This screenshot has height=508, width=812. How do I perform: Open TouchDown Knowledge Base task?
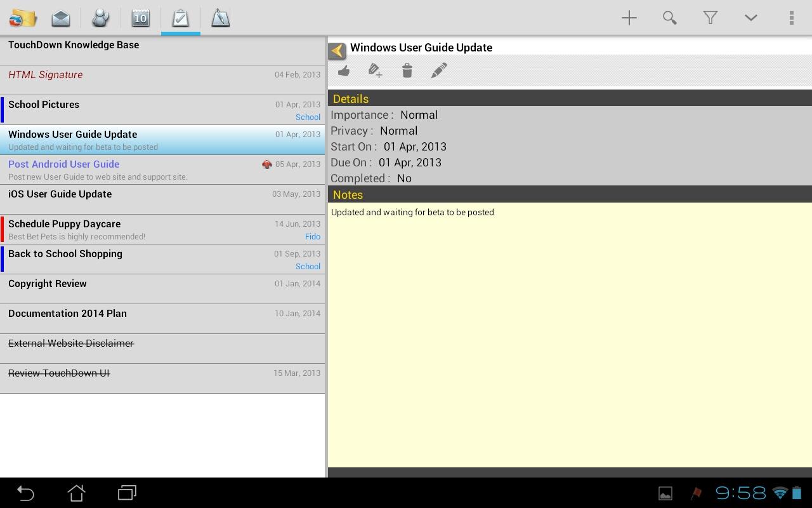(162, 50)
